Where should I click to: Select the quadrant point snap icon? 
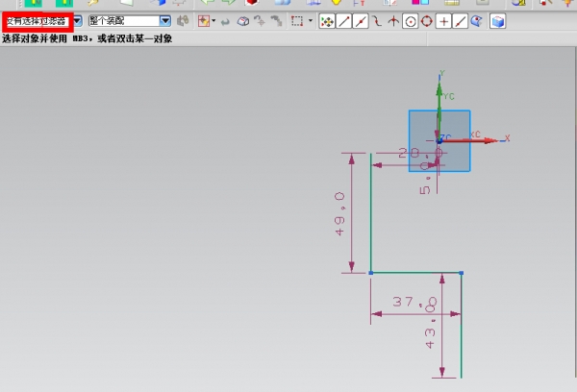tap(426, 20)
